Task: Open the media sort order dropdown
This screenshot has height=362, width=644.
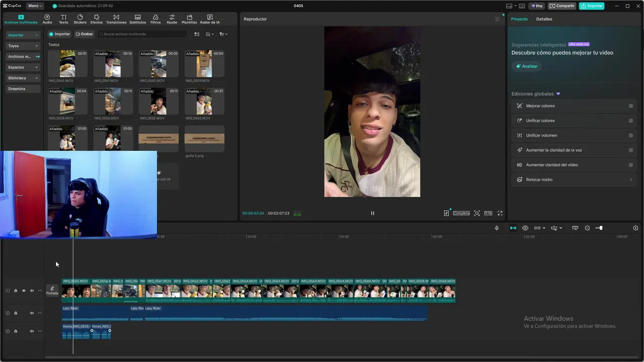Action: coord(210,34)
